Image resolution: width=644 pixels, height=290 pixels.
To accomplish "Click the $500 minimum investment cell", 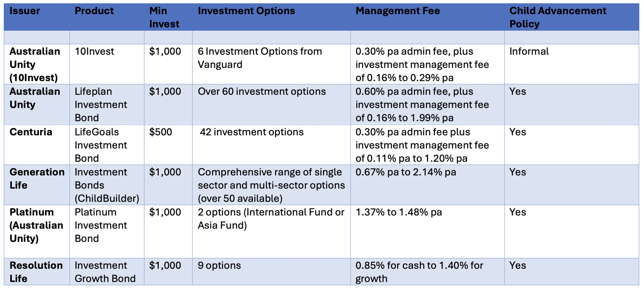I will coord(160,132).
